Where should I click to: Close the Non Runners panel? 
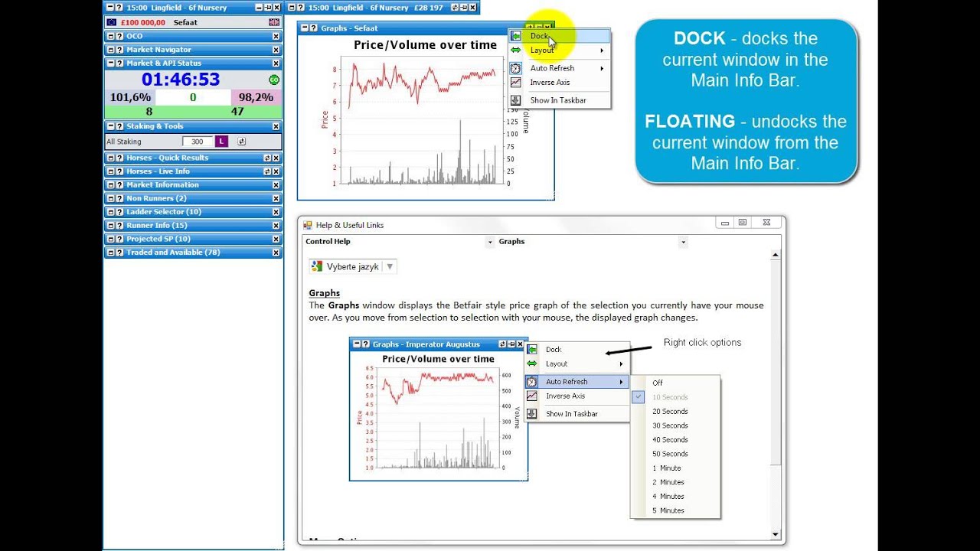click(276, 198)
